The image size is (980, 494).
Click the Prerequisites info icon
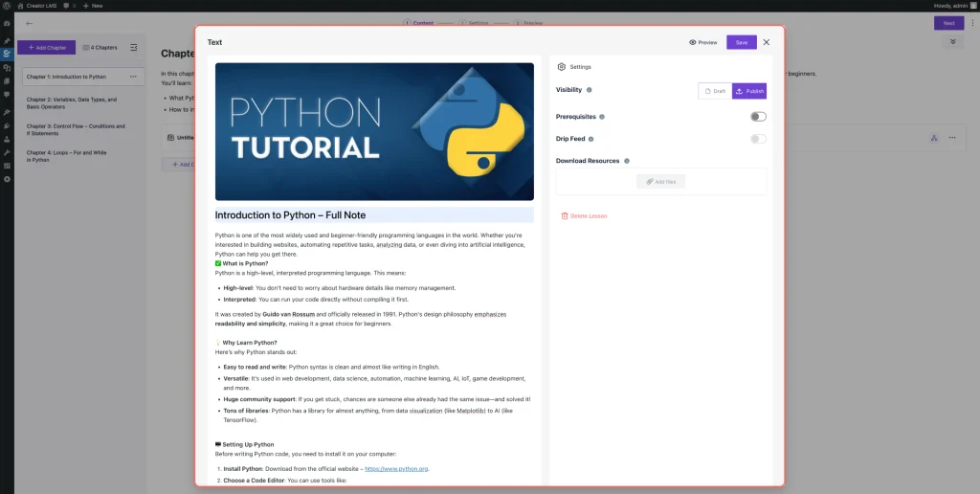pos(602,117)
